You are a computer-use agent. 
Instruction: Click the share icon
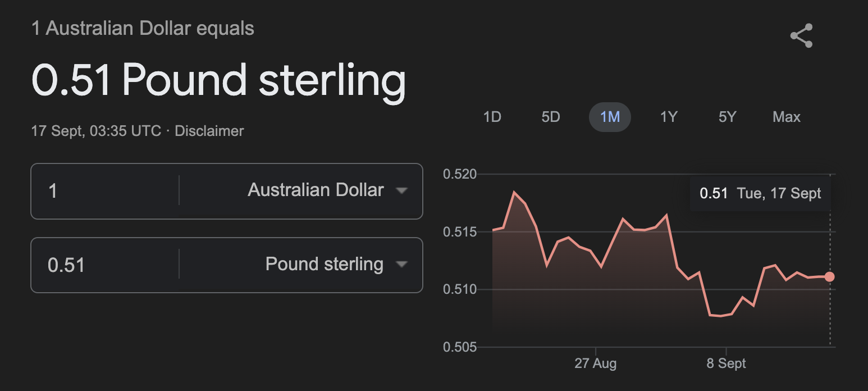point(801,36)
